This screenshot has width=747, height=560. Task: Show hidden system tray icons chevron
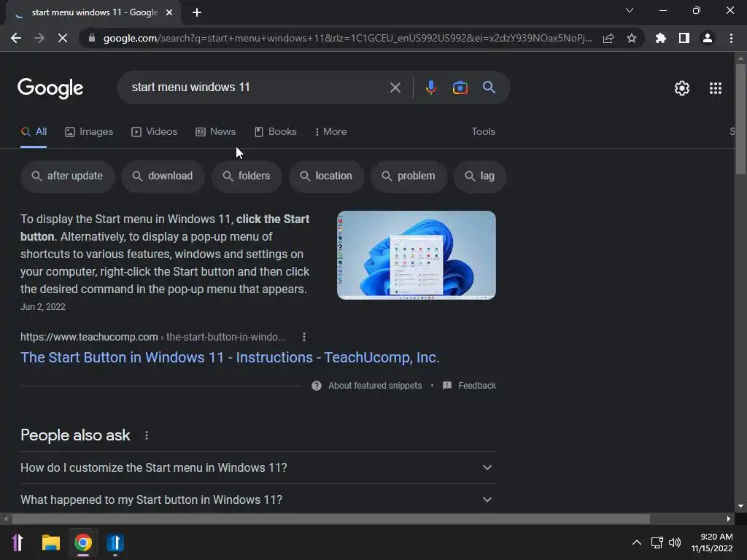636,542
